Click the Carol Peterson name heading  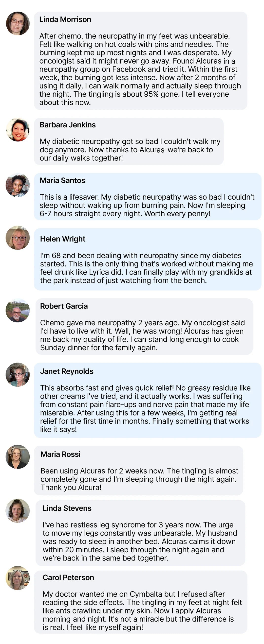point(68,577)
